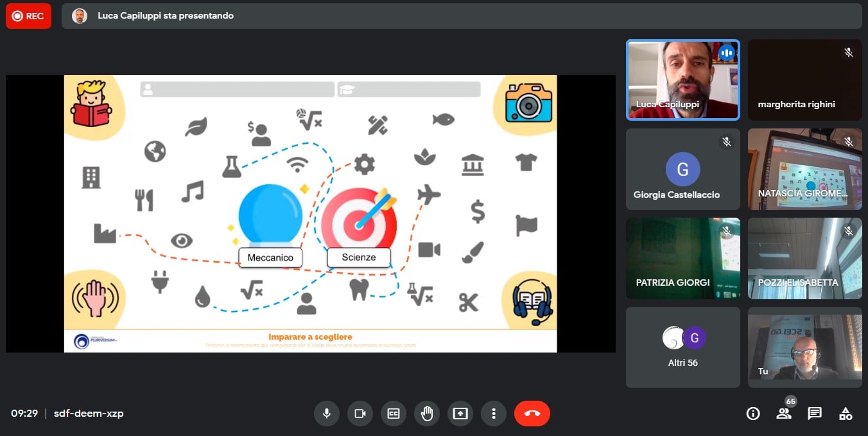
Task: Click the Meccanico label on the slide
Action: [270, 257]
